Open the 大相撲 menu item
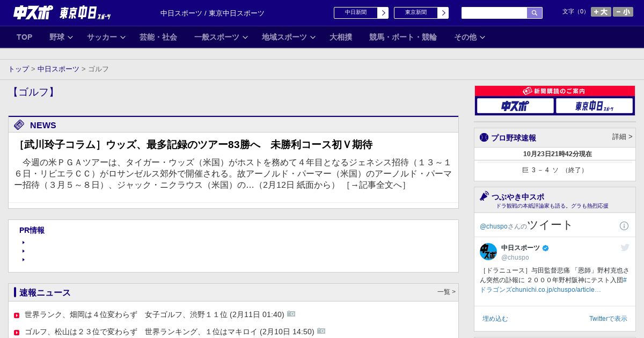The width and height of the screenshot is (644, 338). (341, 37)
